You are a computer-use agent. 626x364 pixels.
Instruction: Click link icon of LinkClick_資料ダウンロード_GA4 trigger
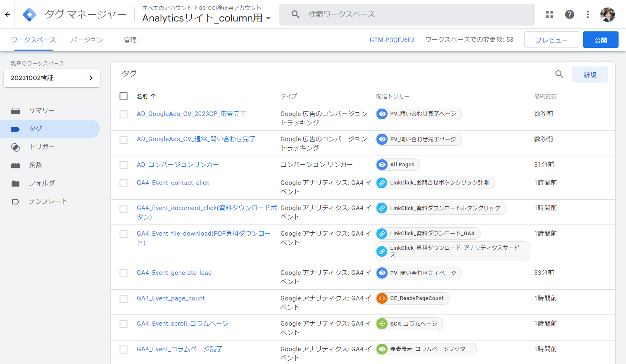382,234
